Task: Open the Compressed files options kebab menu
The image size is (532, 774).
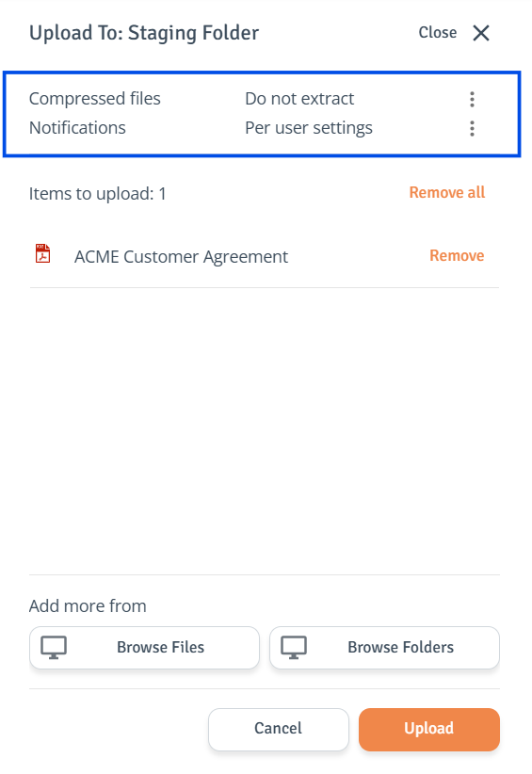Action: tap(472, 99)
